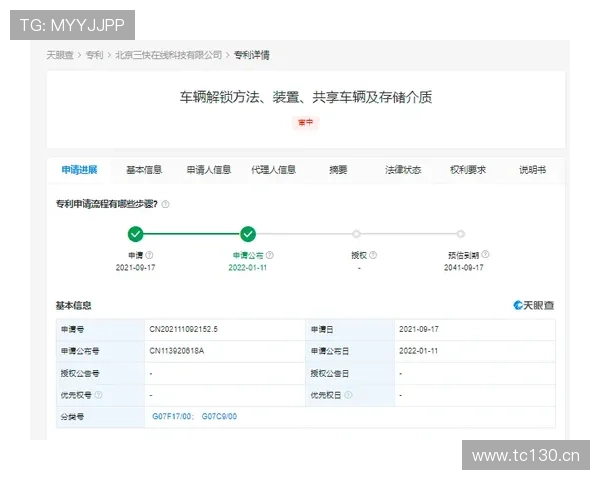Click green checkmark for 申请 step
This screenshot has height=480, width=600.
pos(135,234)
